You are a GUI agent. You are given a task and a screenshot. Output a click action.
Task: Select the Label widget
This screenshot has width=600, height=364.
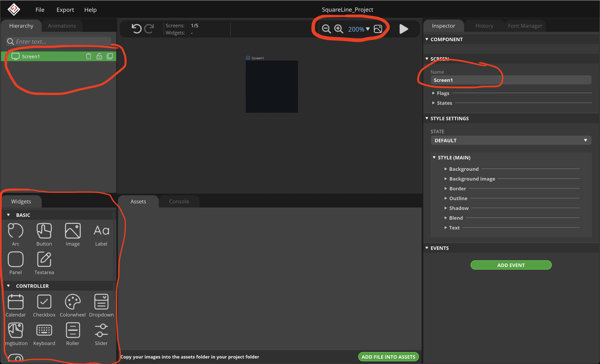click(x=101, y=234)
